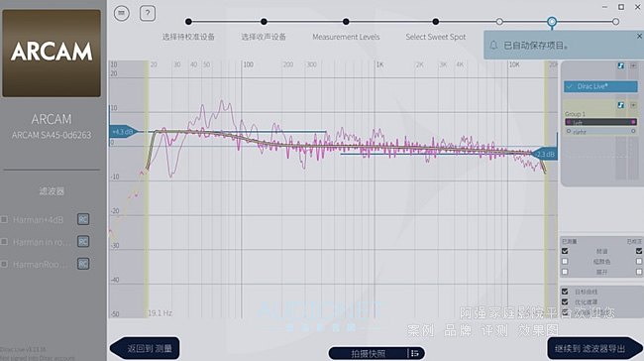Click the curve icon in Group 1
644x361 pixels.
(x=621, y=105)
